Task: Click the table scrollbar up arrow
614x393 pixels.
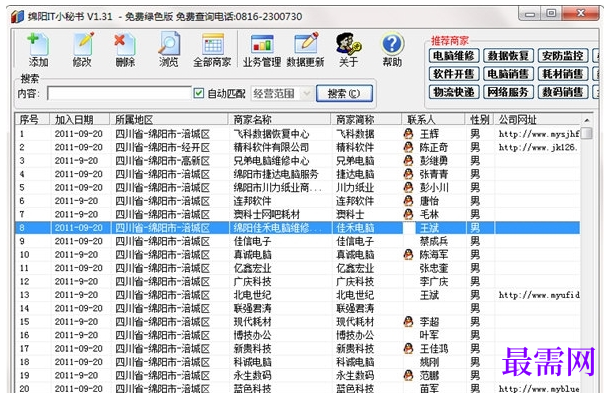Action: pos(586,120)
